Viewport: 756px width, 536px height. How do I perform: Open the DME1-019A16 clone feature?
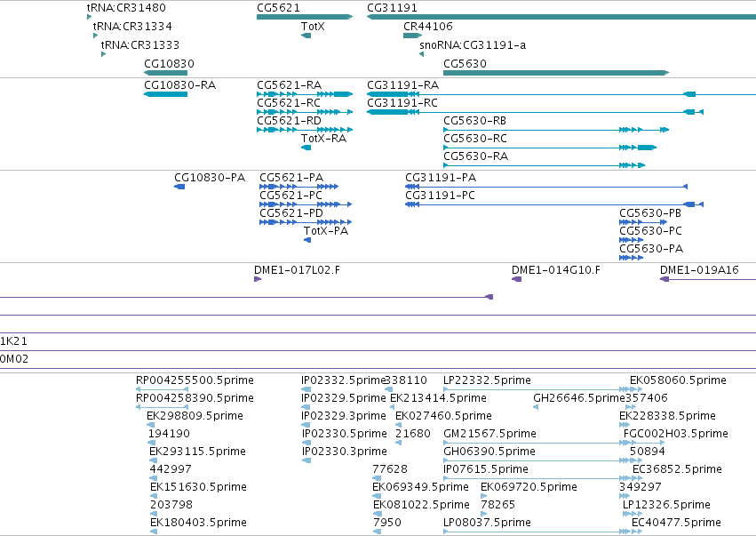coord(708,279)
